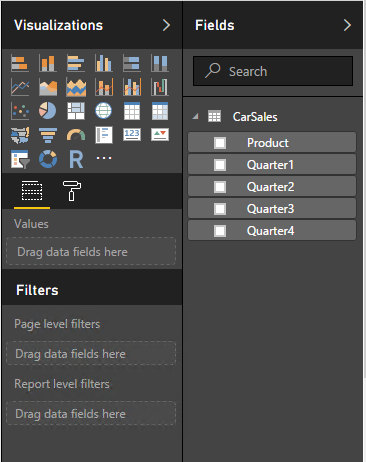This screenshot has height=462, width=366.
Task: Insert an R script visual
Action: tap(76, 159)
